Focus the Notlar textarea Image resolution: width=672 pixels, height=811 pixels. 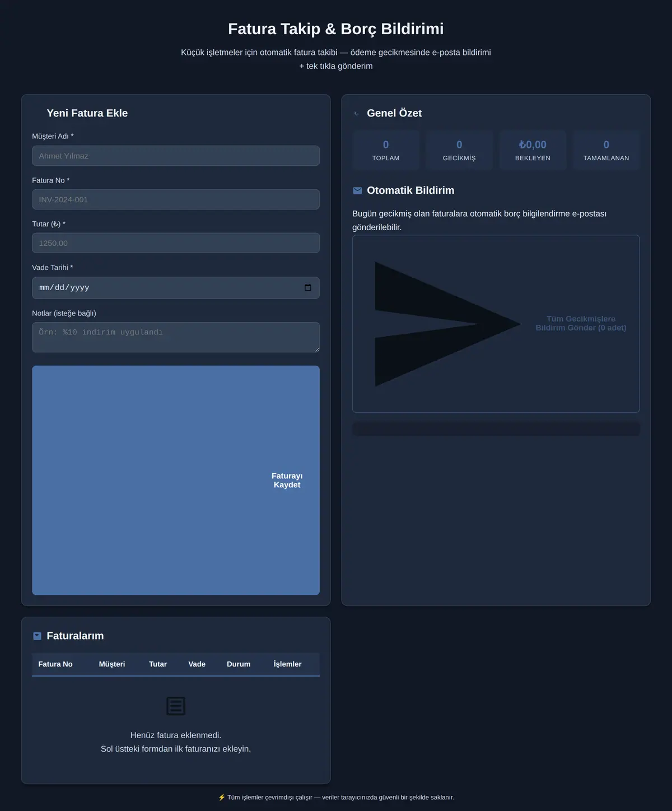(x=176, y=337)
